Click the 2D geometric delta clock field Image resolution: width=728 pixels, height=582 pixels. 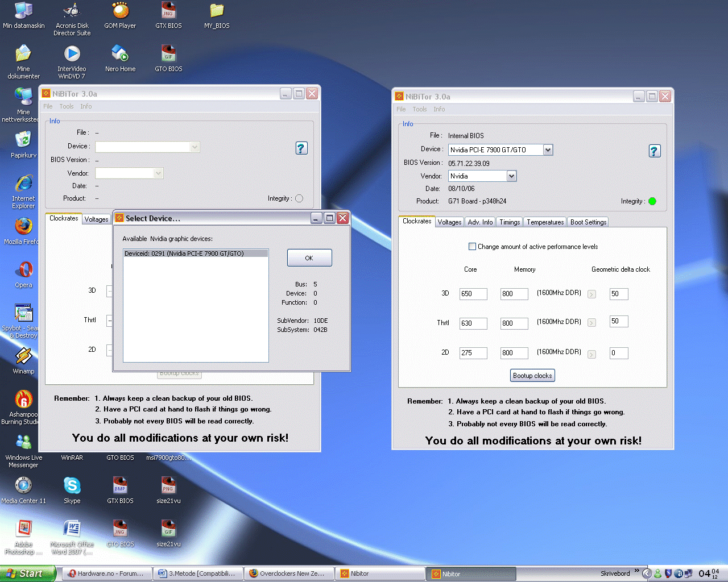coord(619,353)
